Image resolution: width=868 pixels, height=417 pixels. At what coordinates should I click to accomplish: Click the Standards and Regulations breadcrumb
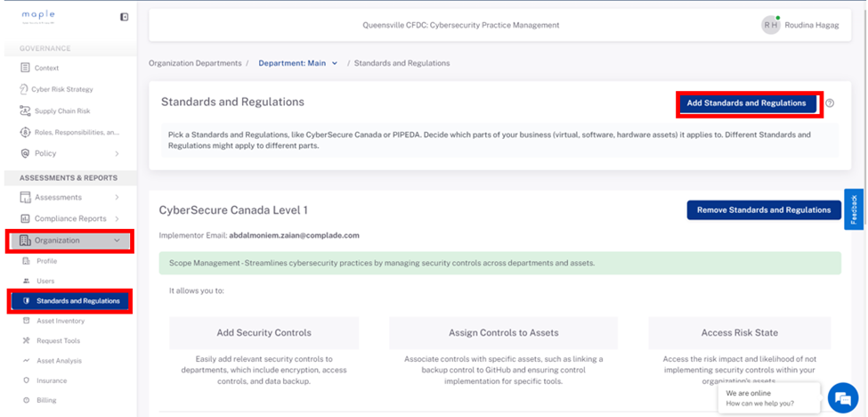click(x=402, y=63)
